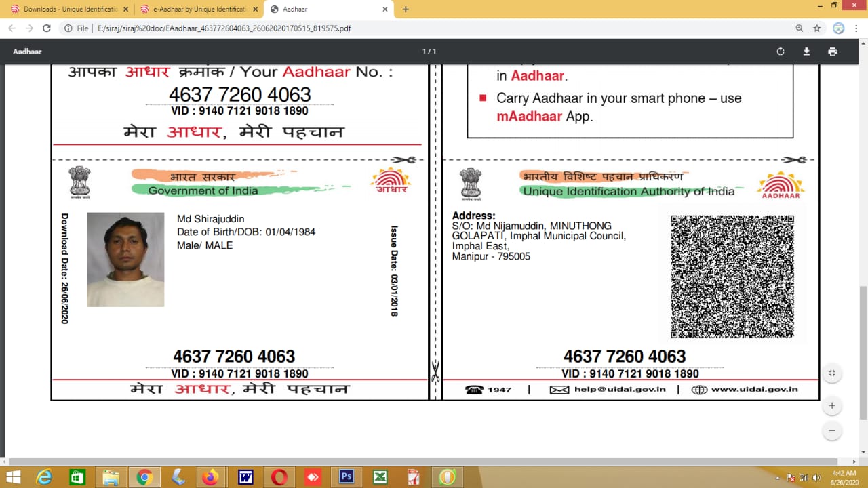The image size is (868, 488).
Task: Go forward in browser history
Action: (x=29, y=28)
